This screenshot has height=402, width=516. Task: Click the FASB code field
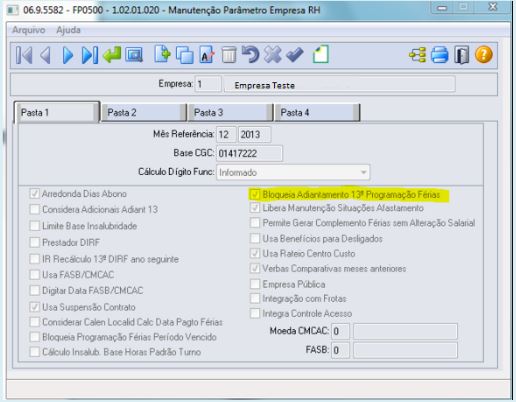click(341, 350)
